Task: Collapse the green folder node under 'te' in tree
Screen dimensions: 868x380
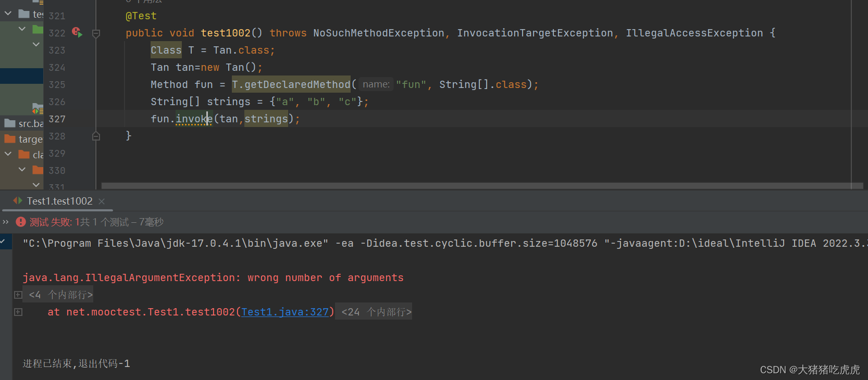Action: [x=22, y=29]
